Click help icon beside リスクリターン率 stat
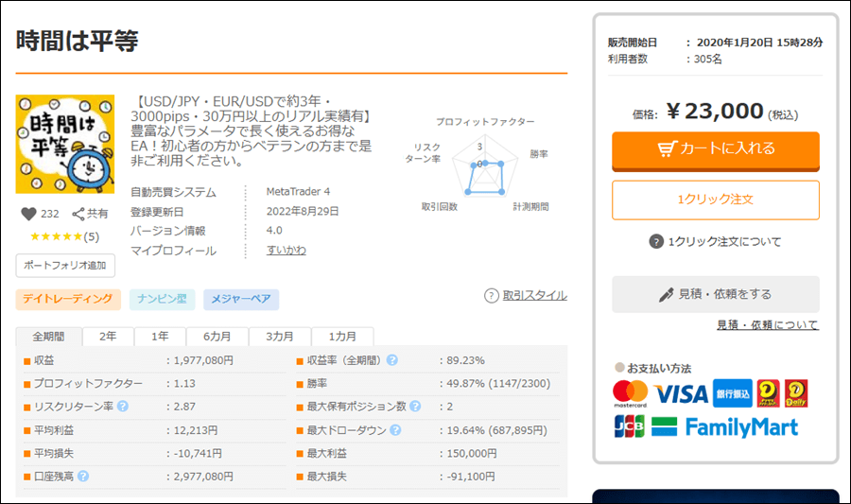The height and width of the screenshot is (504, 851). coord(123,407)
